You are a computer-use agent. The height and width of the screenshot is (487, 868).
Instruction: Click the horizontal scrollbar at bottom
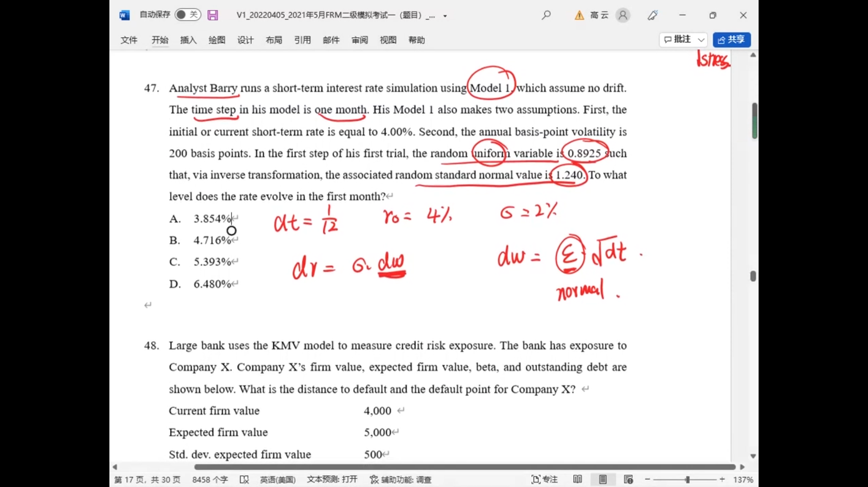[464, 467]
